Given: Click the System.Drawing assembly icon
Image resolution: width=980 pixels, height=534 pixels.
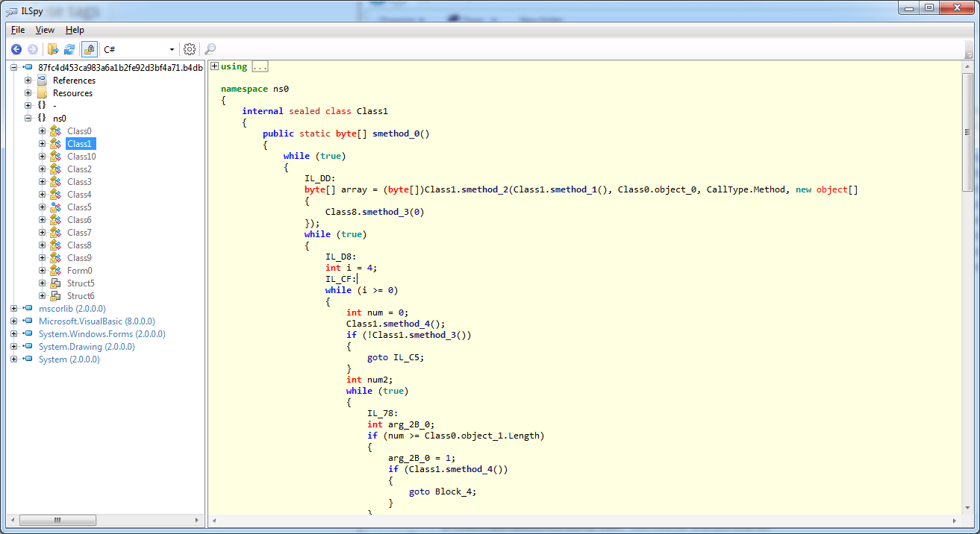Looking at the screenshot, I should coord(28,347).
